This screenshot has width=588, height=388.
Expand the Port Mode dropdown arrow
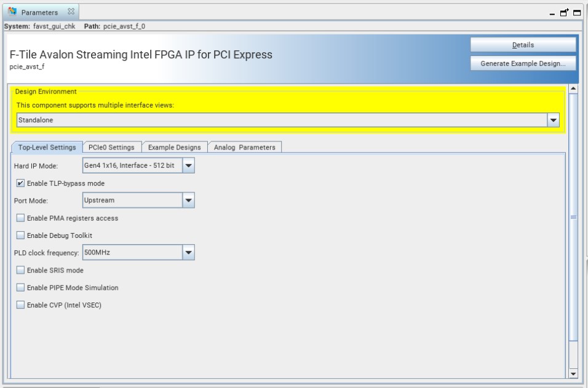188,200
